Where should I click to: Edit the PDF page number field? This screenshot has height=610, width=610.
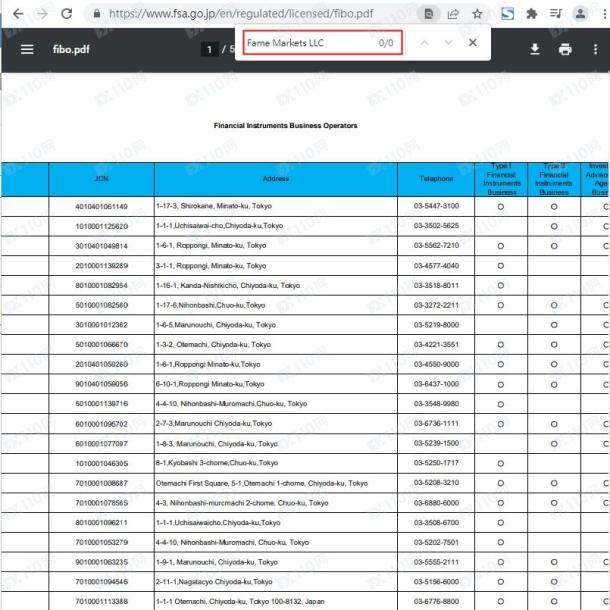[x=209, y=49]
